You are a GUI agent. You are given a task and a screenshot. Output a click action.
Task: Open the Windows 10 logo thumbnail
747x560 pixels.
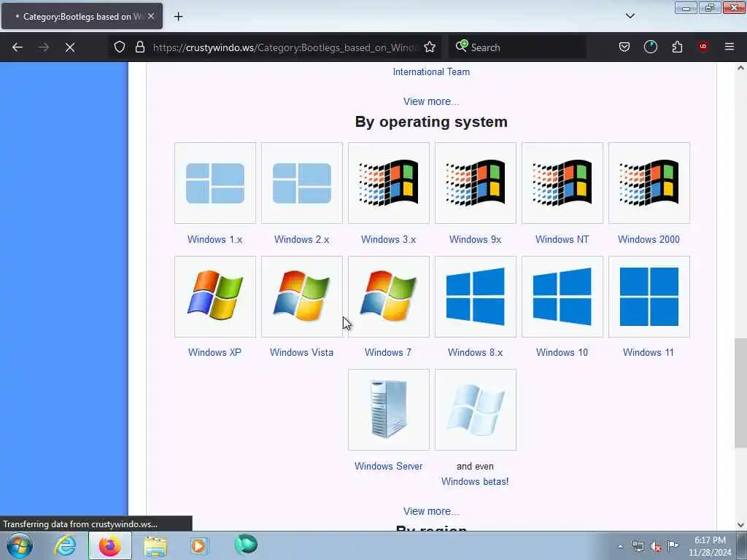coord(562,297)
